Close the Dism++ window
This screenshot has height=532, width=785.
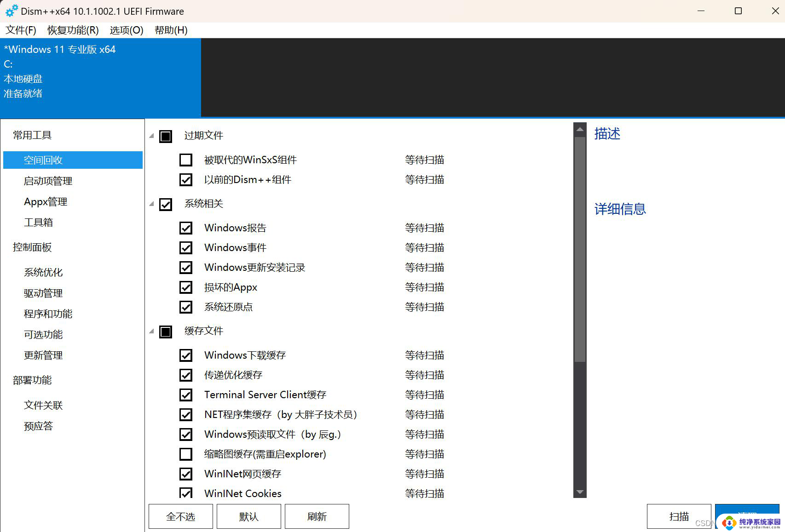coord(775,11)
